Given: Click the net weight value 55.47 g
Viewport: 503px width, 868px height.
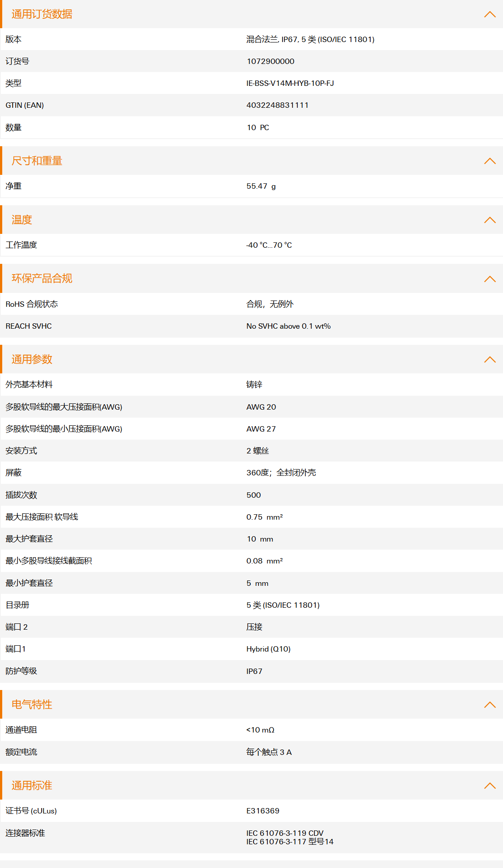Looking at the screenshot, I should coord(261,186).
